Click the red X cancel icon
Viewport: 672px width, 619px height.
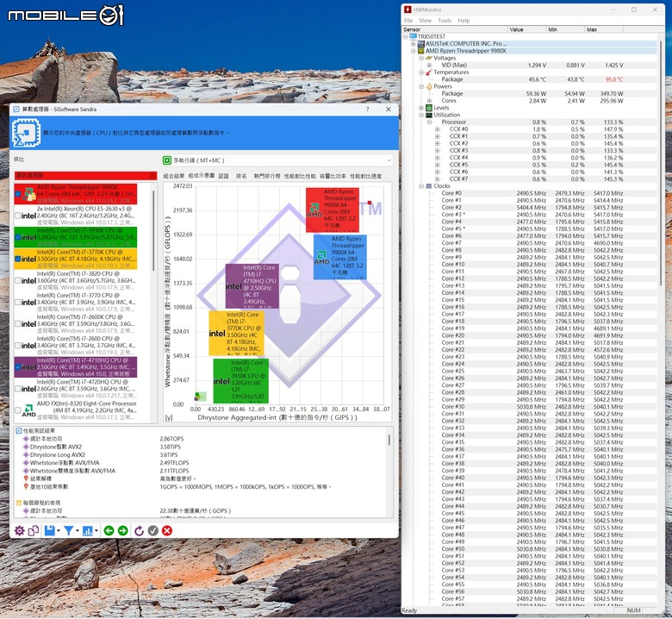tap(167, 531)
